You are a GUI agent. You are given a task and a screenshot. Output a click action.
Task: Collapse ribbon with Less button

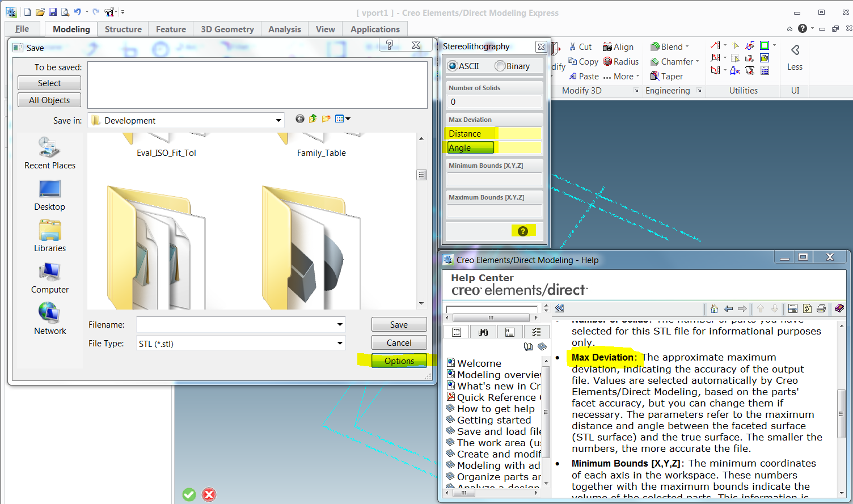click(795, 57)
